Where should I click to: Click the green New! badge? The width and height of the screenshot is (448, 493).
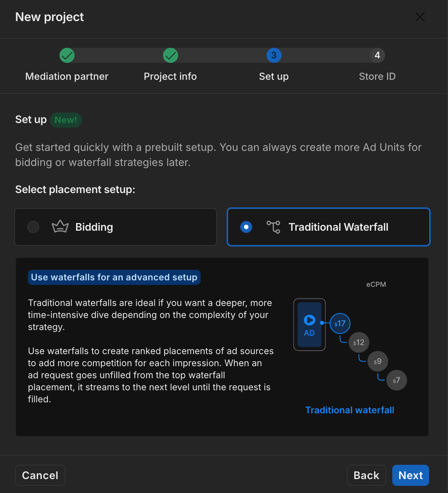point(66,120)
